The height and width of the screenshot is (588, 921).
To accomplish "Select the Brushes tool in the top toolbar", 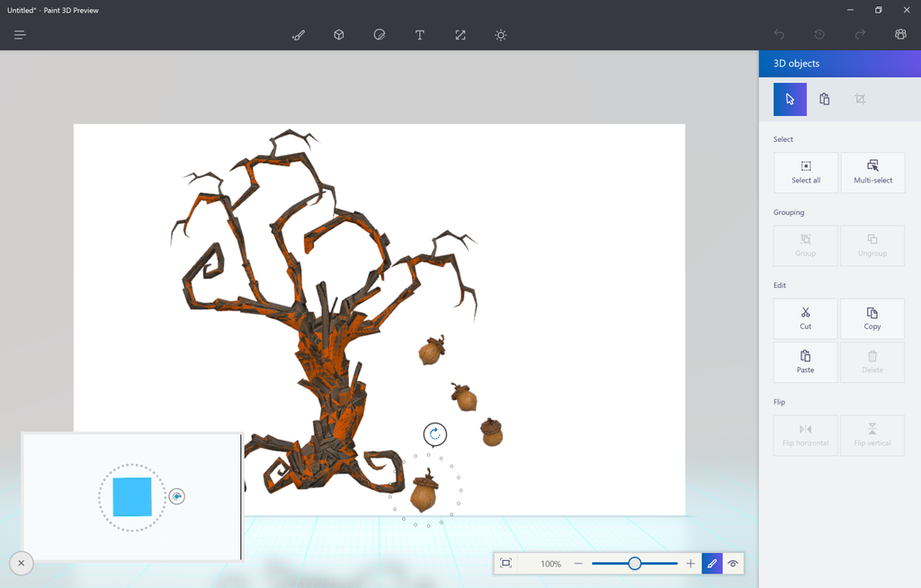I will click(298, 35).
